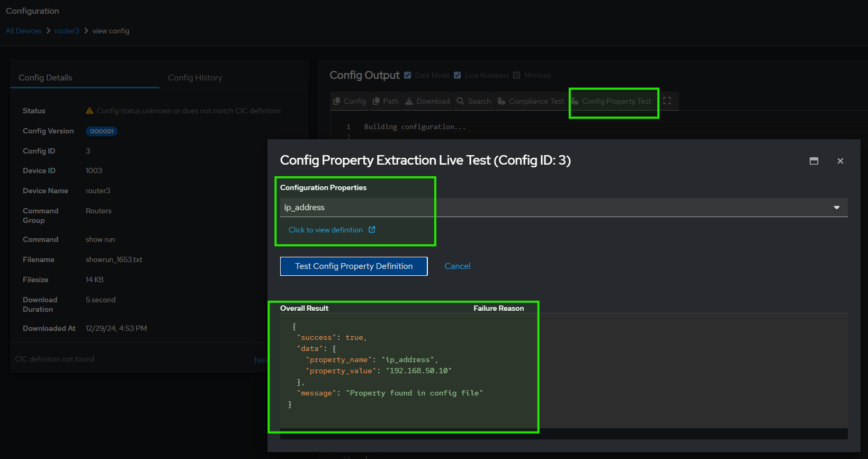Click the 'Property found in config file' message
Image resolution: width=868 pixels, height=459 pixels.
pyautogui.click(x=414, y=393)
